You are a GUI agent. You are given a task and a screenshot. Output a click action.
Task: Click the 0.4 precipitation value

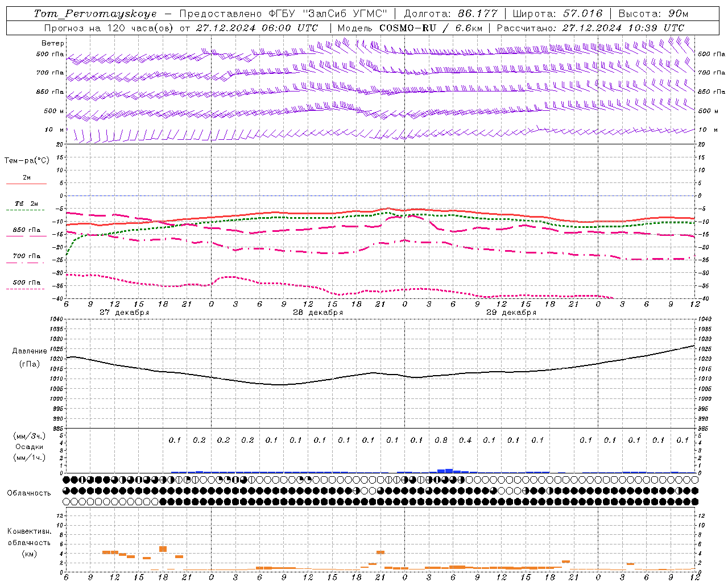coord(465,440)
